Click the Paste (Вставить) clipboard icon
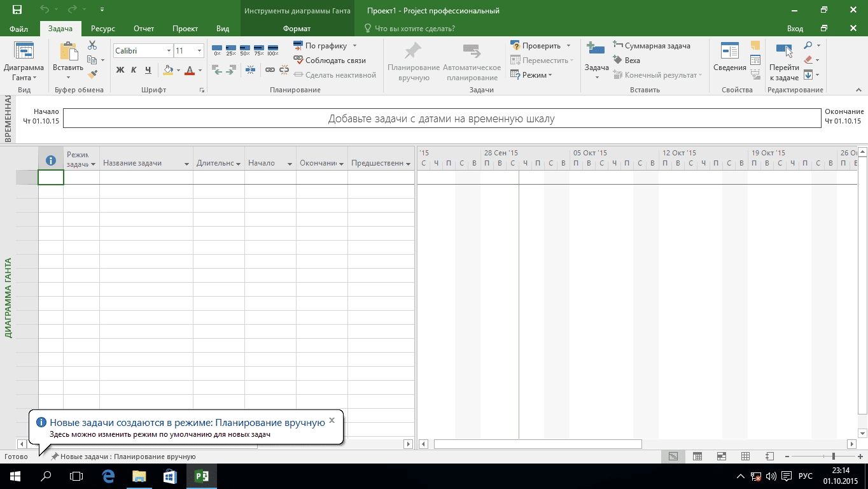 pyautogui.click(x=68, y=51)
